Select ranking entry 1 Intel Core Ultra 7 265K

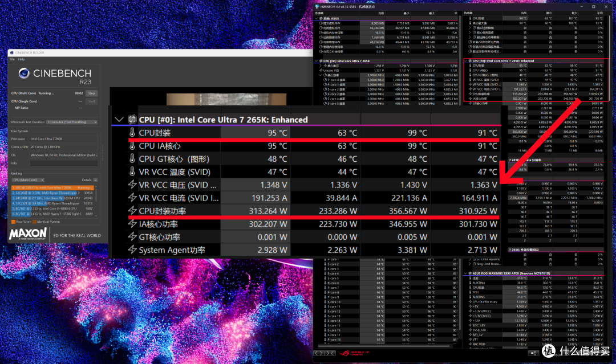pos(52,188)
